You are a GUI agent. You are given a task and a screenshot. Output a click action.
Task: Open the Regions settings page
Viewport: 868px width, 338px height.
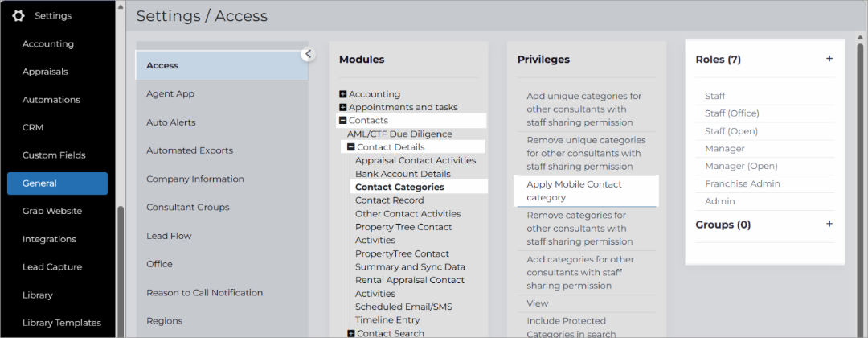(165, 320)
